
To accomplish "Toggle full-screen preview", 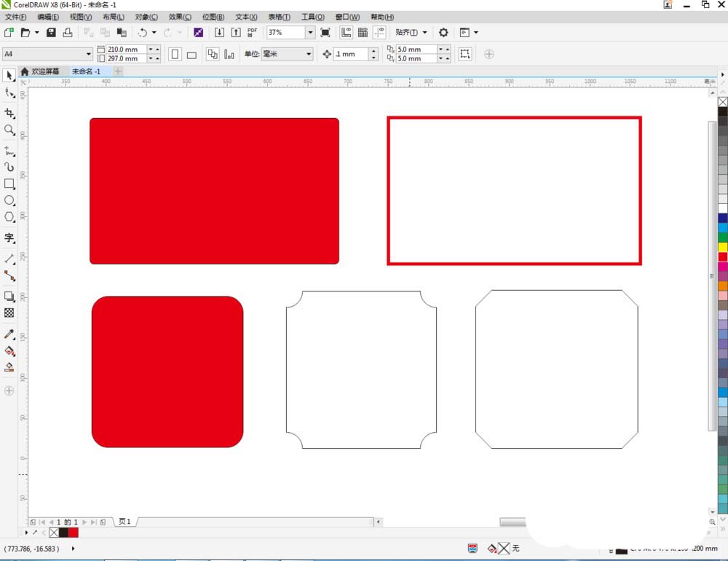I will coord(325,33).
